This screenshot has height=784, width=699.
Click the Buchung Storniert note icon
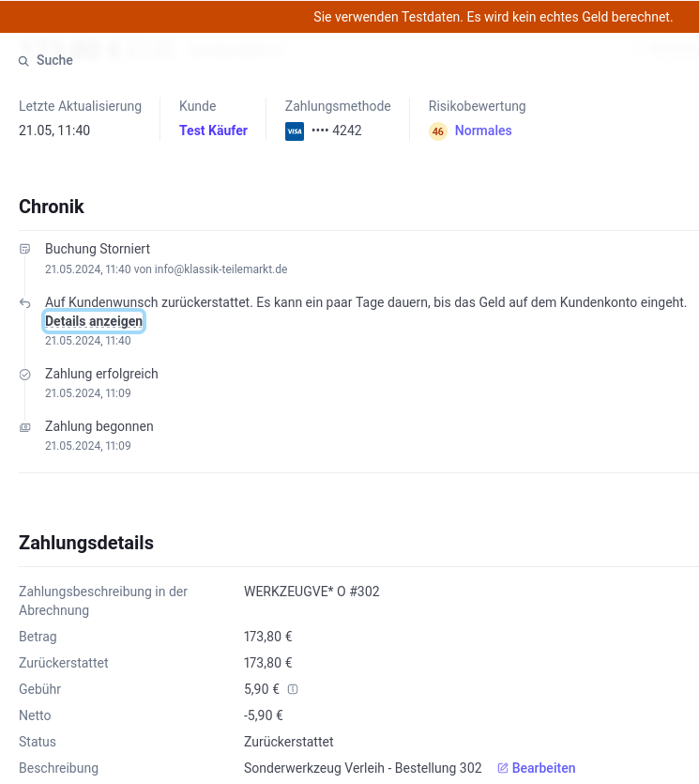click(25, 249)
